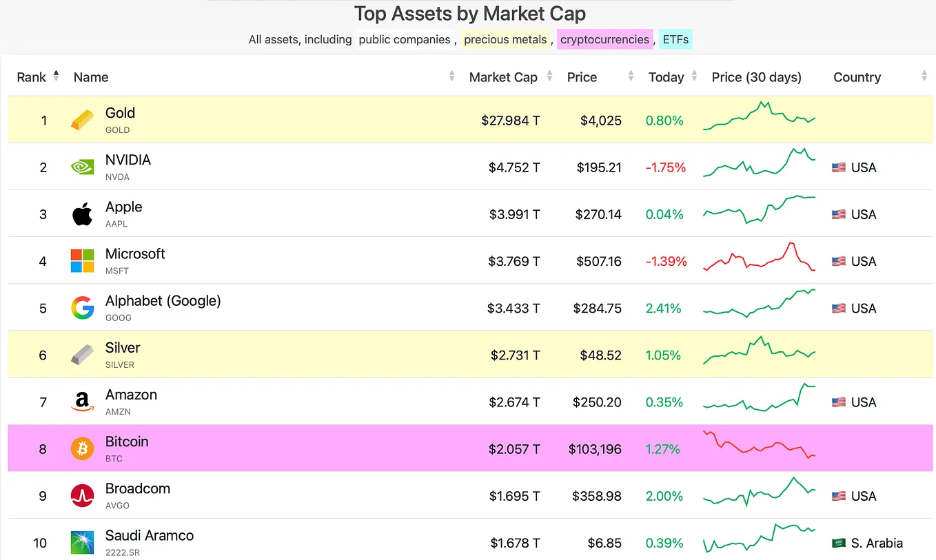The image size is (936, 560).
Task: Click the USA flag in Microsoft row
Action: (839, 261)
